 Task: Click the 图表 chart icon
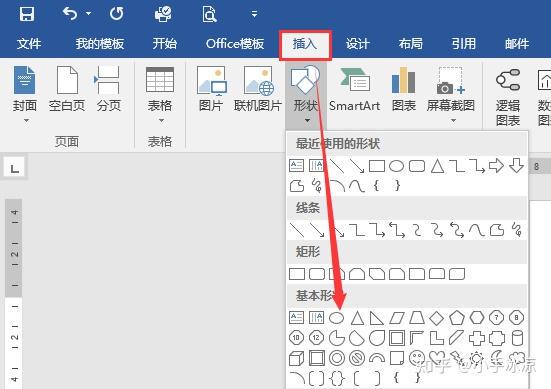(x=403, y=90)
